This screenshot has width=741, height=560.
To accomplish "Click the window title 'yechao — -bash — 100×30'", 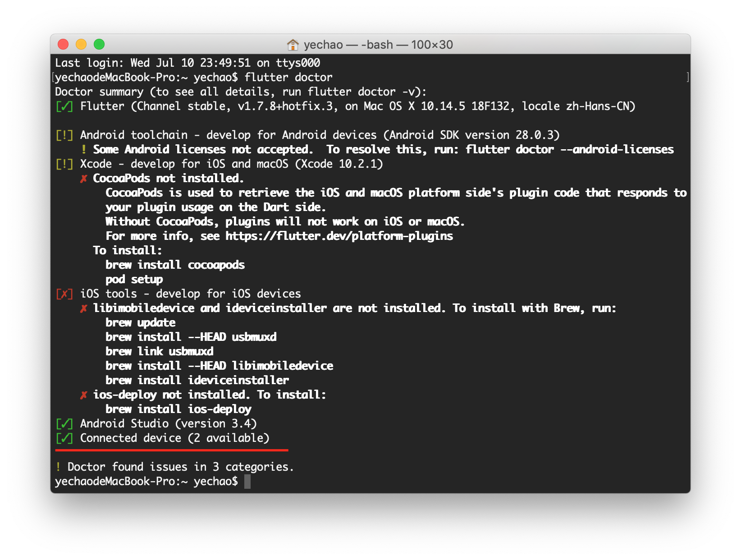I will click(x=378, y=45).
